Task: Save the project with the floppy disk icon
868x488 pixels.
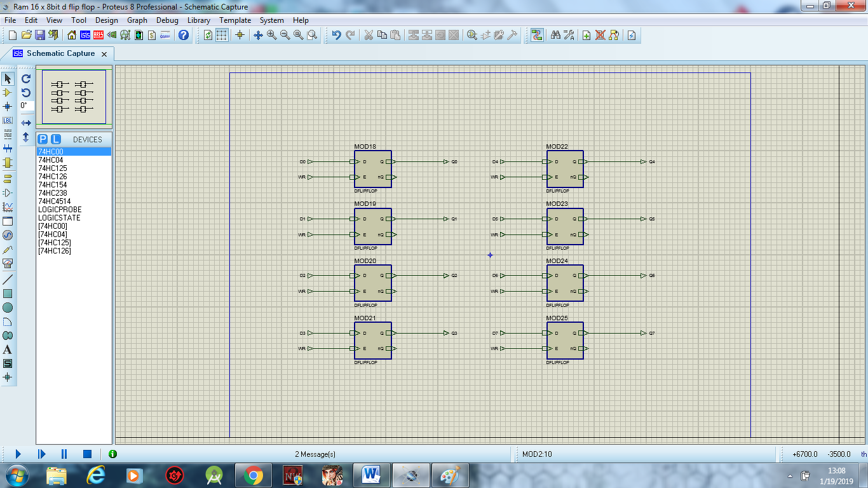Action: 39,35
